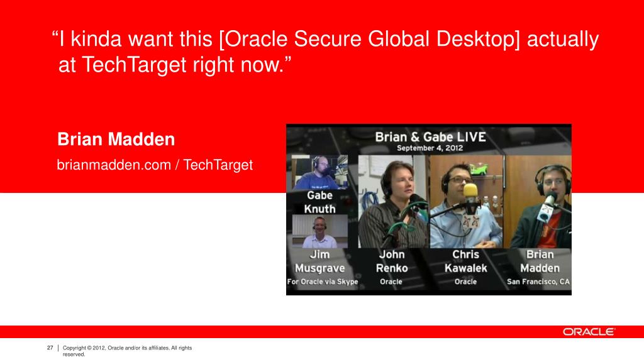Click the "Gabe Knuth" name label
Viewport: 644px width, 362px height.
(319, 202)
